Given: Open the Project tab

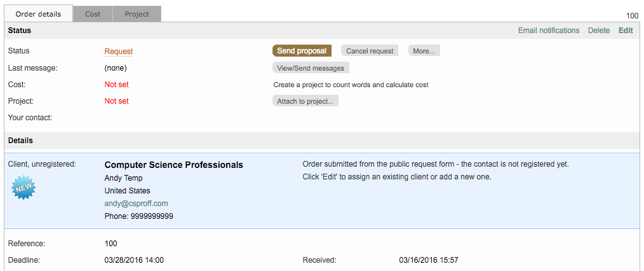Looking at the screenshot, I should [137, 14].
